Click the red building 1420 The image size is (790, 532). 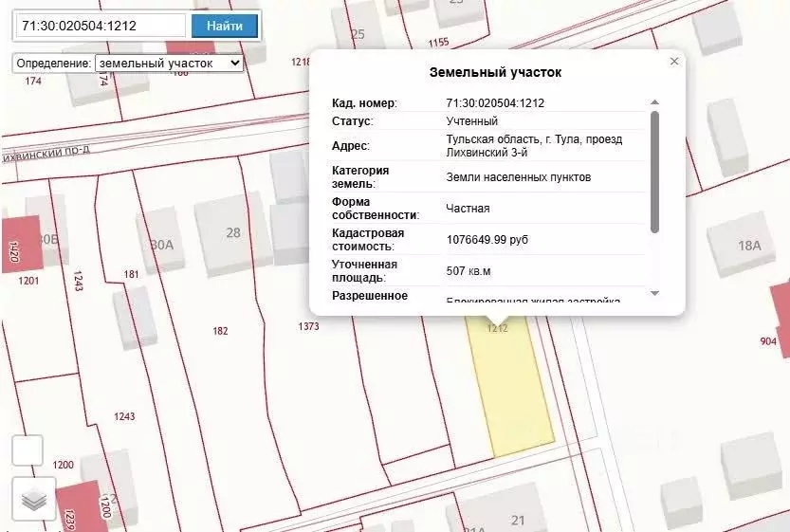point(21,244)
